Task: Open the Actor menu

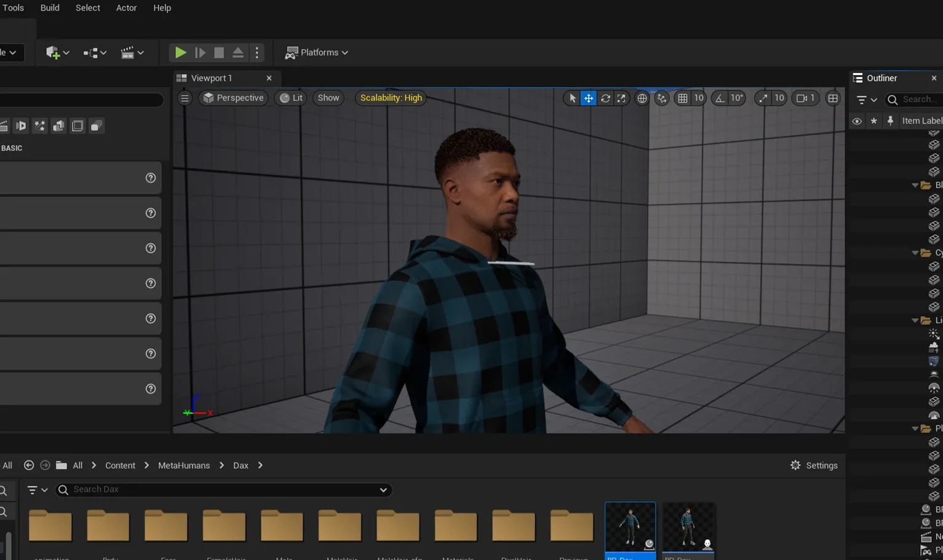Action: [x=127, y=8]
